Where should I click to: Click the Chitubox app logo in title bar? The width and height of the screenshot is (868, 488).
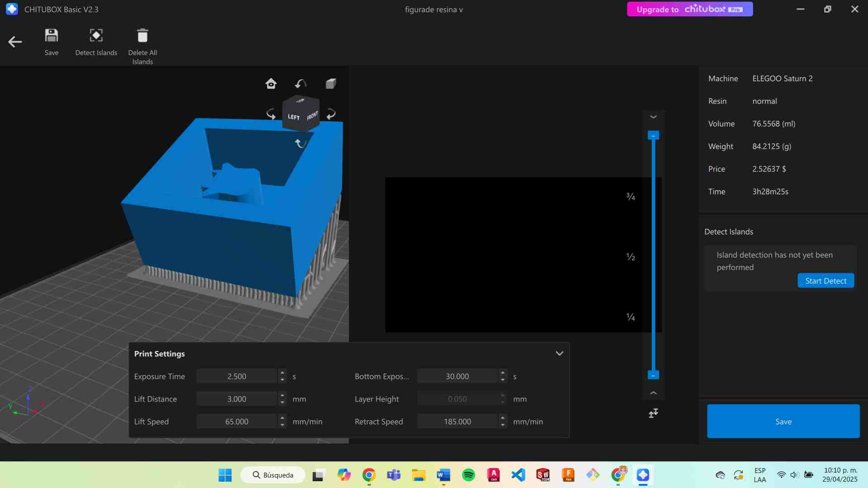(12, 9)
